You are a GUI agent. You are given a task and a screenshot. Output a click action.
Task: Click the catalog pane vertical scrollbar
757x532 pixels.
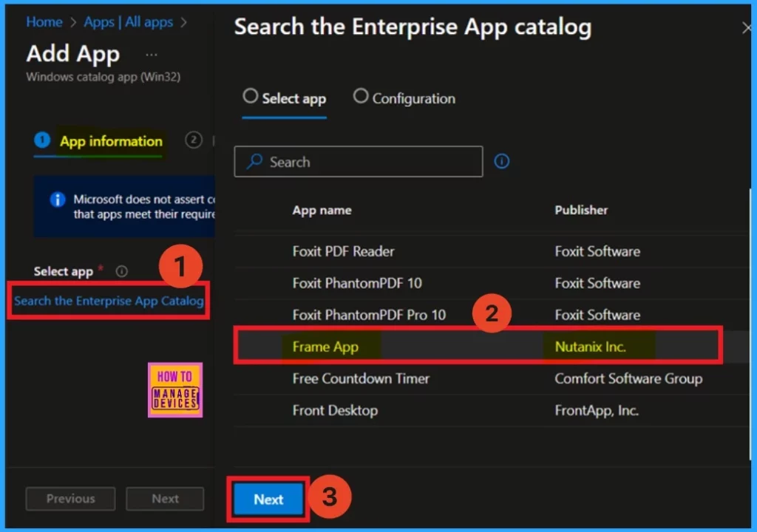tap(750, 324)
